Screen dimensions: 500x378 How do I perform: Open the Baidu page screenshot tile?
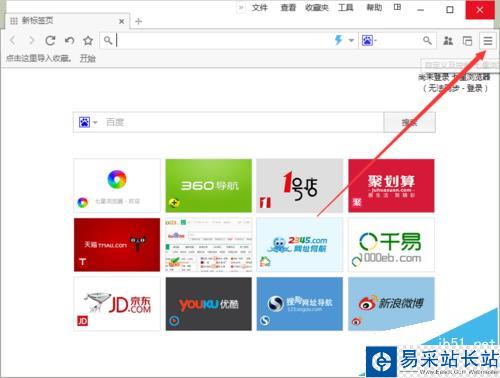209,245
